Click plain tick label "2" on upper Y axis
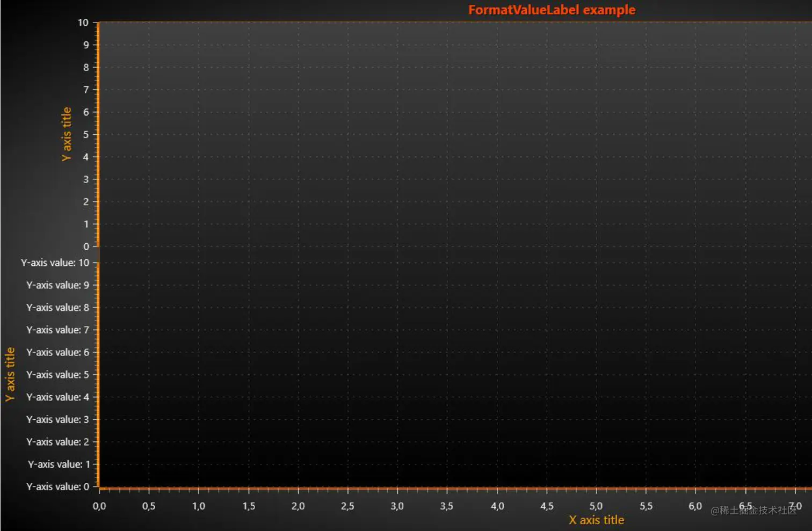 tap(86, 202)
